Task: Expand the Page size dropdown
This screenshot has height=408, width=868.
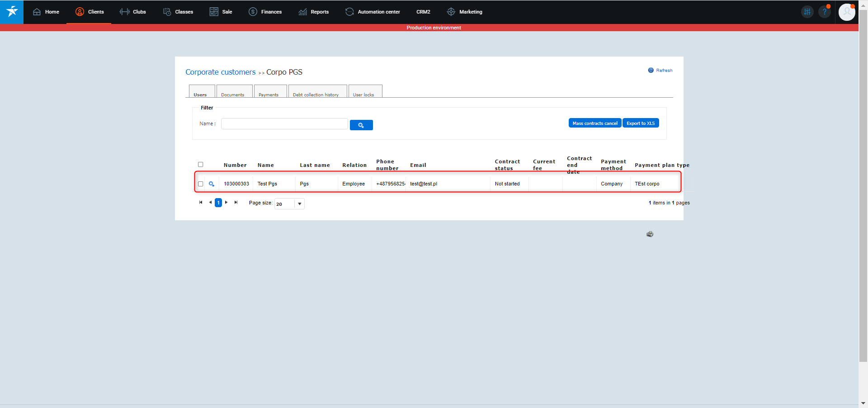Action: tap(299, 204)
